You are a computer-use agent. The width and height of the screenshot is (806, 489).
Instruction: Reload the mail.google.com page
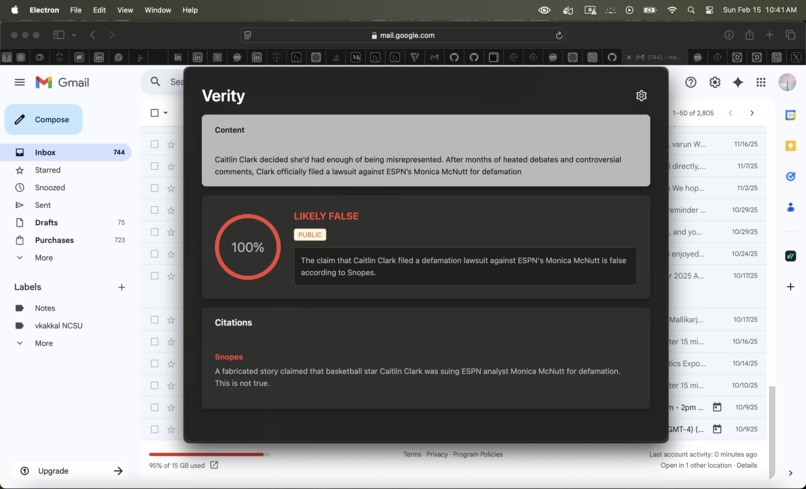click(x=559, y=35)
